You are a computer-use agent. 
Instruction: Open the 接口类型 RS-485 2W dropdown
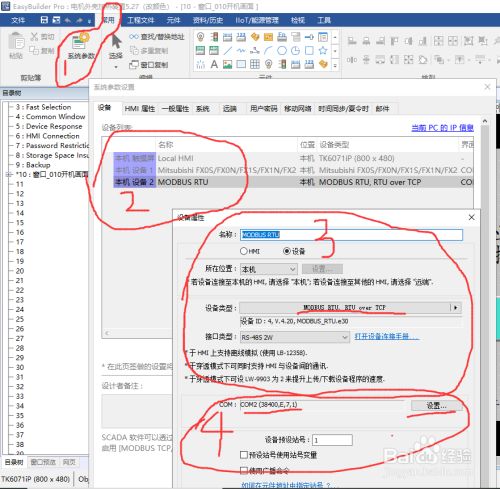point(294,337)
